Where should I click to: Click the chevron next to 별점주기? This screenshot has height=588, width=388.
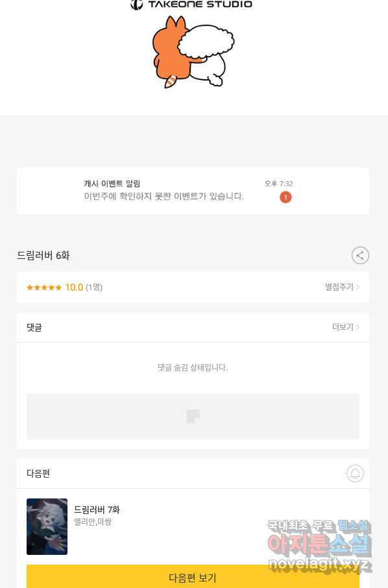[x=358, y=288]
